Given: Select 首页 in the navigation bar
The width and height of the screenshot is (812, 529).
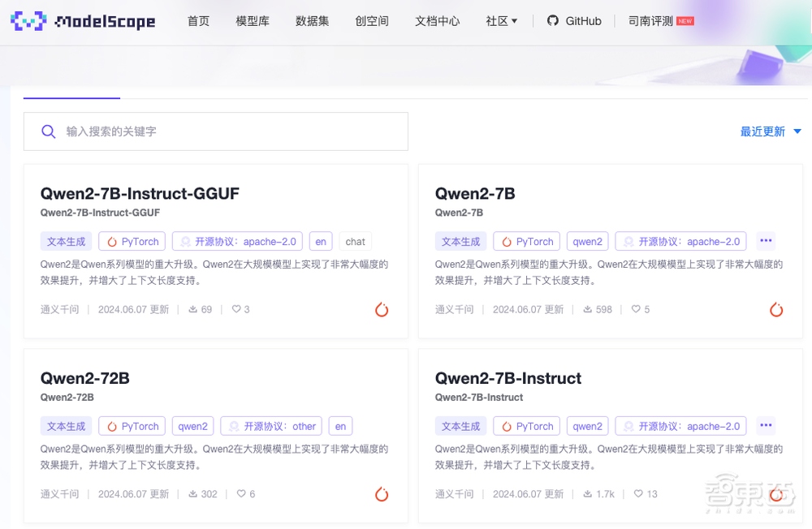Looking at the screenshot, I should 197,21.
